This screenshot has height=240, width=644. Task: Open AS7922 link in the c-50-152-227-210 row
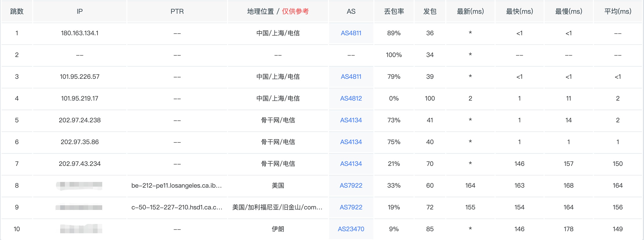point(351,207)
